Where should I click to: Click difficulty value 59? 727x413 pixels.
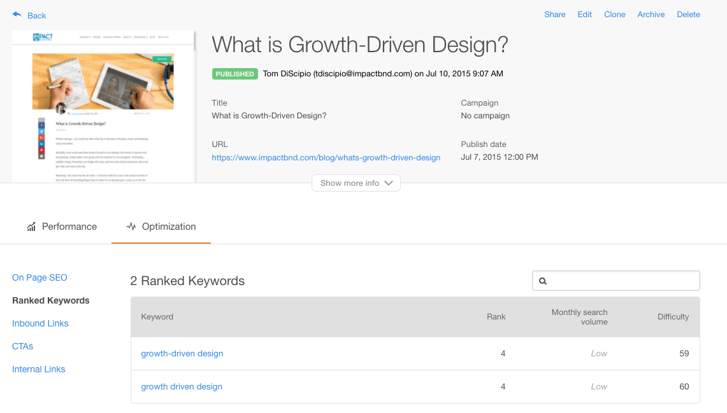point(684,353)
